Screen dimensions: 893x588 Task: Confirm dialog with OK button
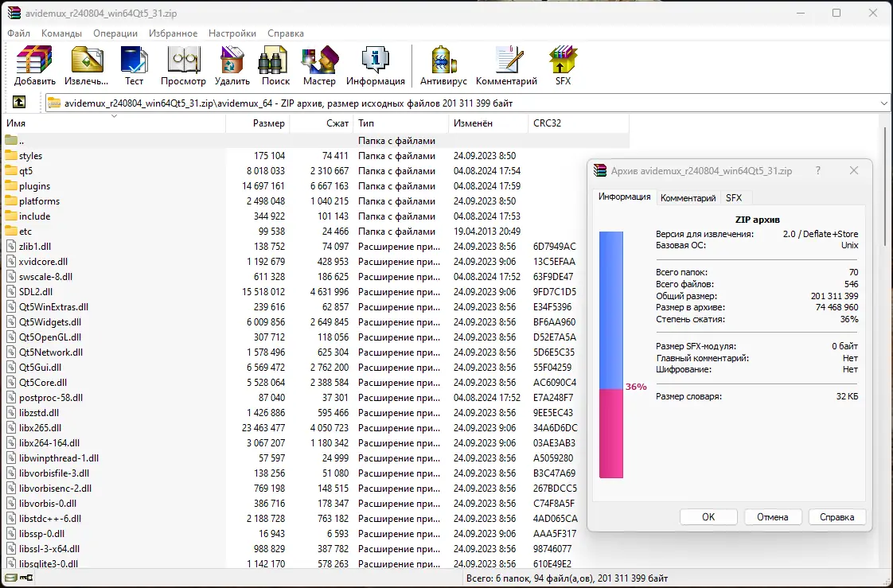coord(708,517)
